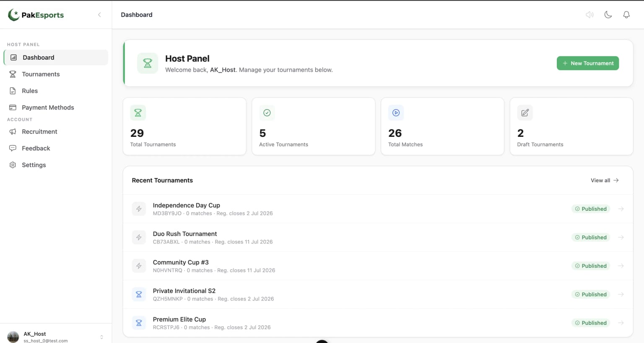This screenshot has width=644, height=343.
Task: Click the trophy icon next to Tournaments
Action: [x=13, y=74]
